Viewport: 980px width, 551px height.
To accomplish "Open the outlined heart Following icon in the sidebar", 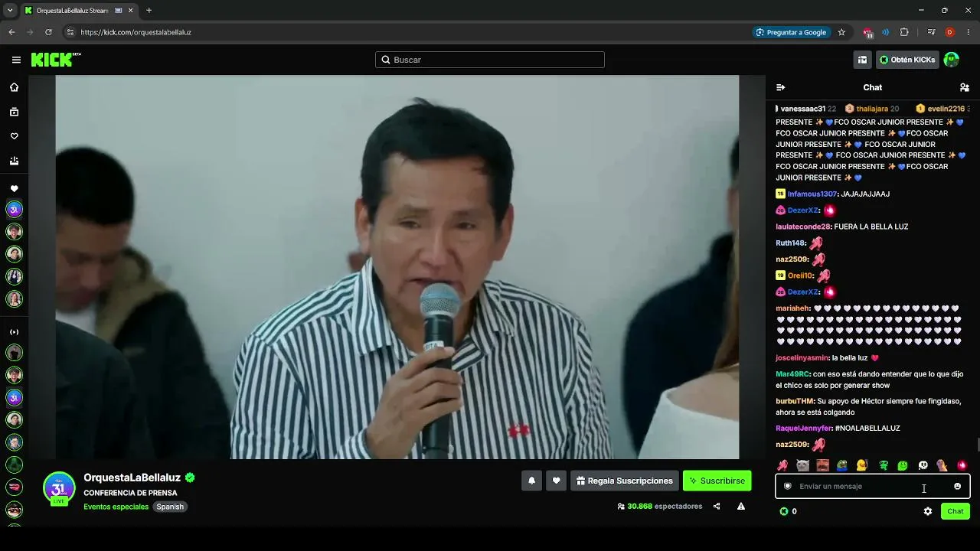I will 14,136.
